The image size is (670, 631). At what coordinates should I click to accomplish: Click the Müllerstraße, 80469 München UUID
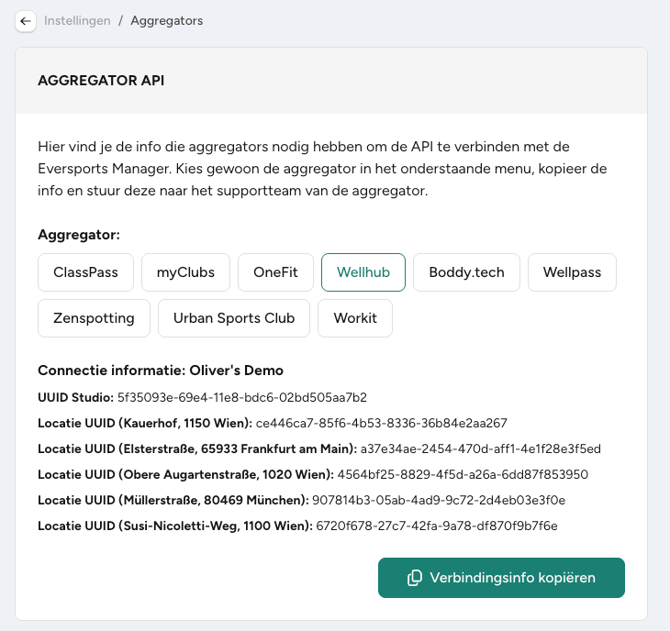[x=438, y=500]
